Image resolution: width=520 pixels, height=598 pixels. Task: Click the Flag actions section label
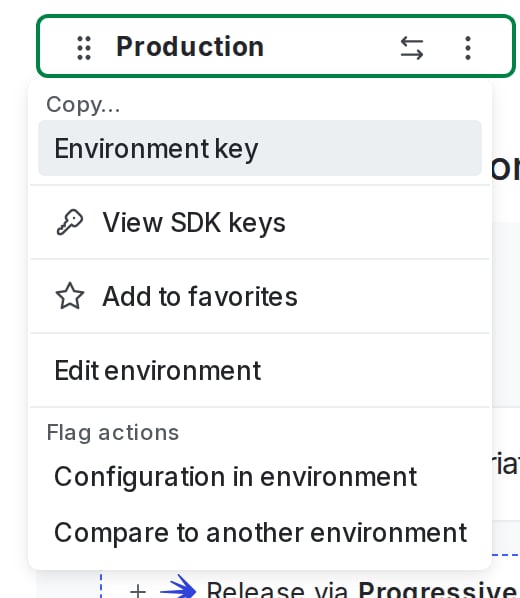[113, 433]
